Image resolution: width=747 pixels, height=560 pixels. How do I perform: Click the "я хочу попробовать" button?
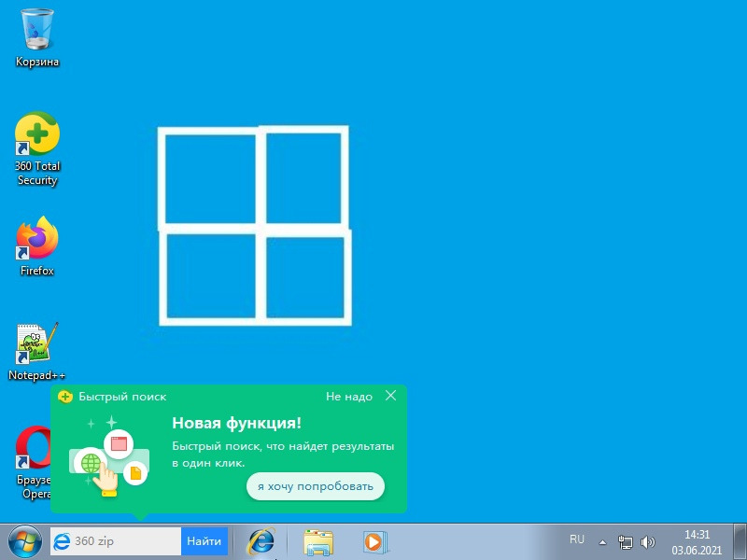(316, 486)
